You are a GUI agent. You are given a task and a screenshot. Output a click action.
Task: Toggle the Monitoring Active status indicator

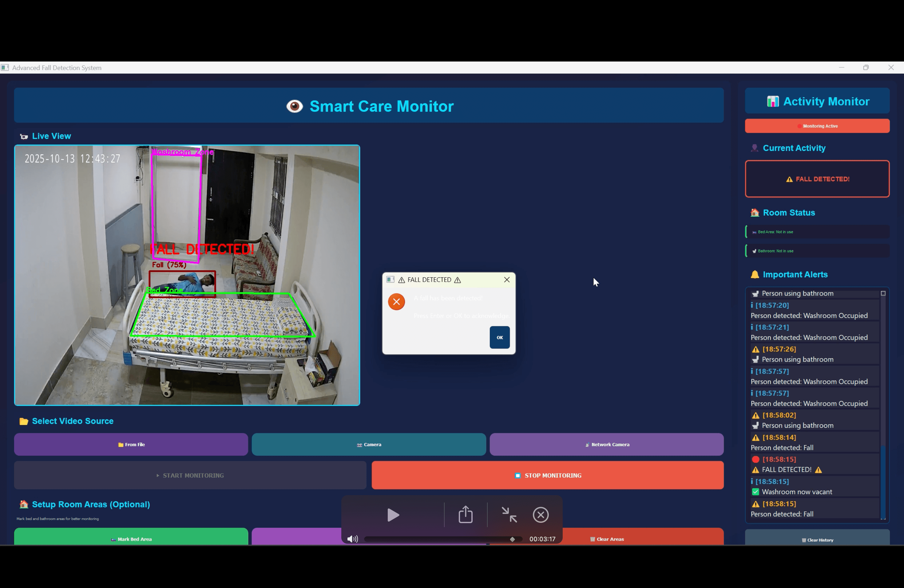817,126
